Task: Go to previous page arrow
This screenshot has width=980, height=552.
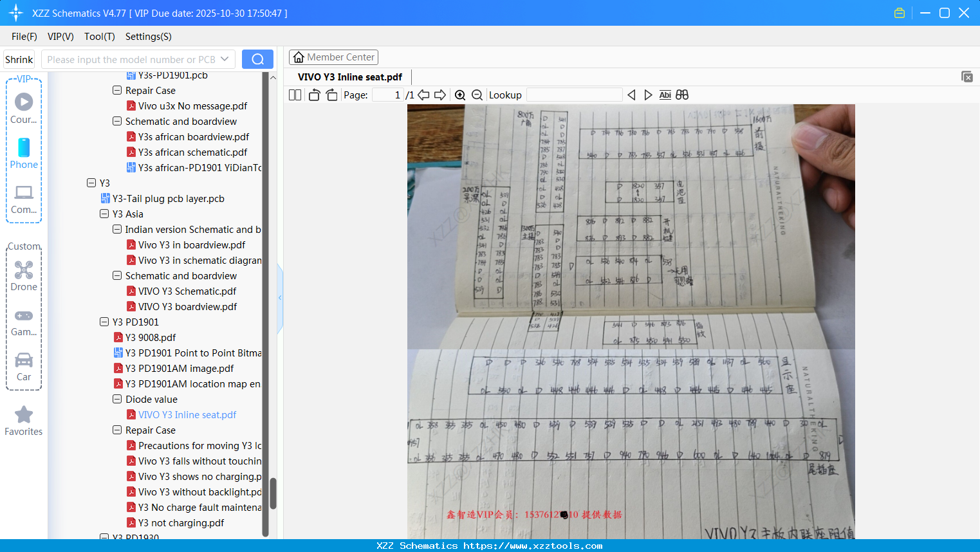Action: pos(423,95)
